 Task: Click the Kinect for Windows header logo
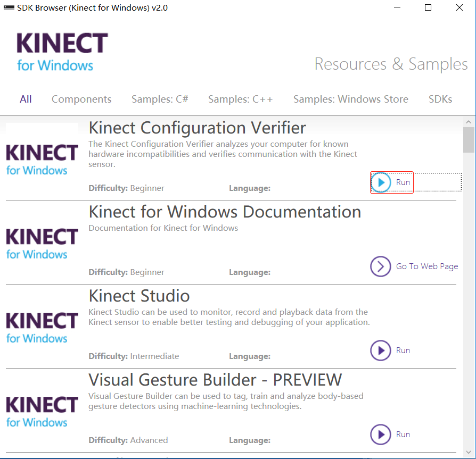coord(62,52)
